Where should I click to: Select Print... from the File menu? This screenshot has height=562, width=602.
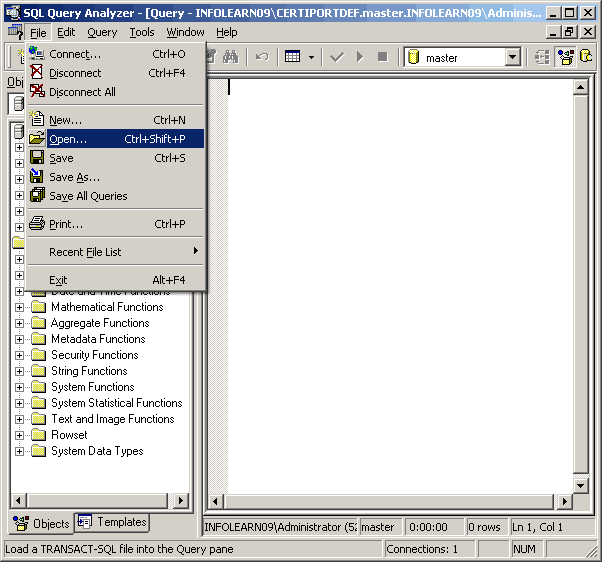tap(116, 224)
